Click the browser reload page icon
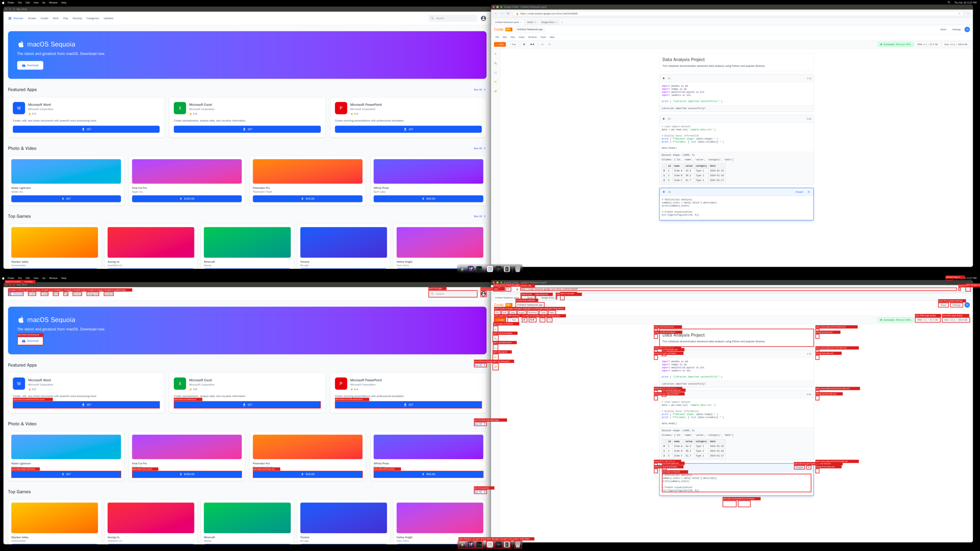This screenshot has width=980, height=551. pyautogui.click(x=508, y=13)
